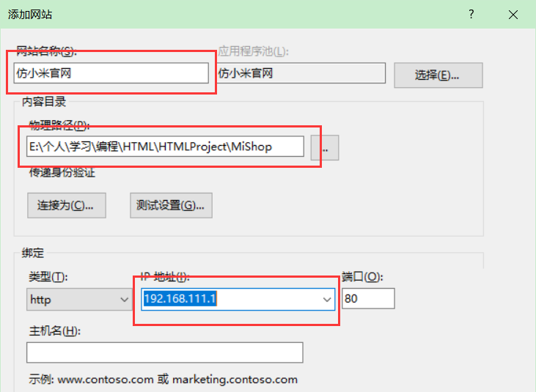Viewport: 536px width, 392px height.
Task: Click the 应用程序池(L): label
Action: pyautogui.click(x=253, y=51)
